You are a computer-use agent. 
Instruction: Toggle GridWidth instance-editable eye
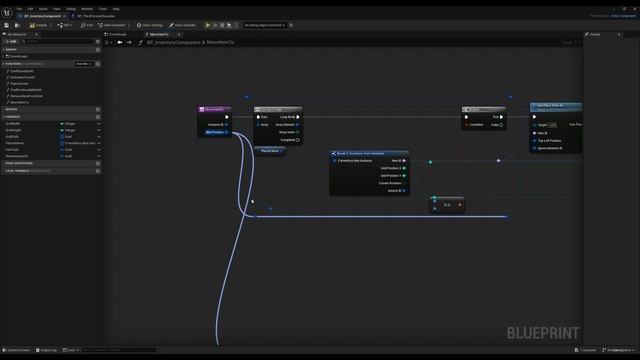tap(99, 124)
